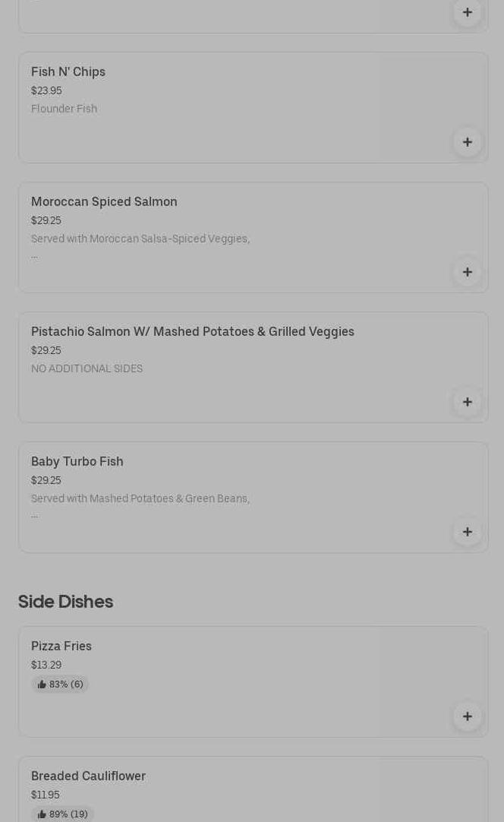Click the Side Dishes section heading
Image resolution: width=504 pixels, height=822 pixels.
[x=65, y=602]
